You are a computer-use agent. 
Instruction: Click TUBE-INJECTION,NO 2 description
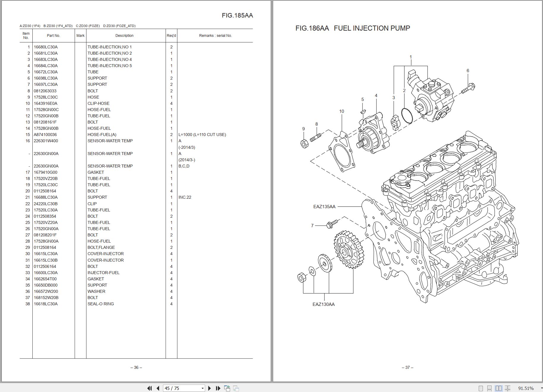click(x=110, y=53)
